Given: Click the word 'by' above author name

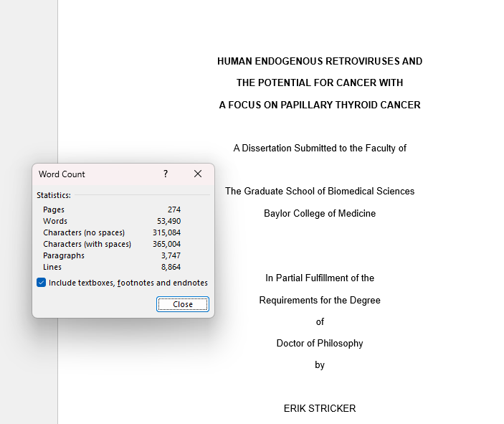Looking at the screenshot, I should point(320,365).
